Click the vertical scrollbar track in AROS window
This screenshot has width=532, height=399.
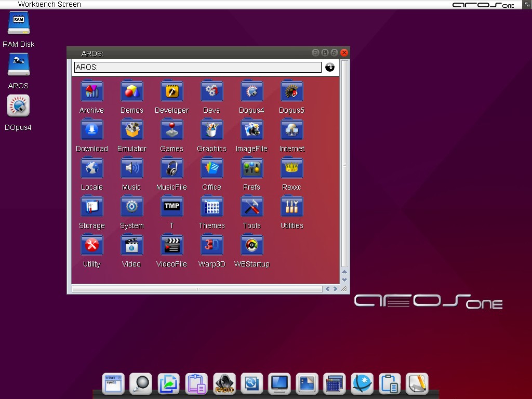tap(344, 166)
